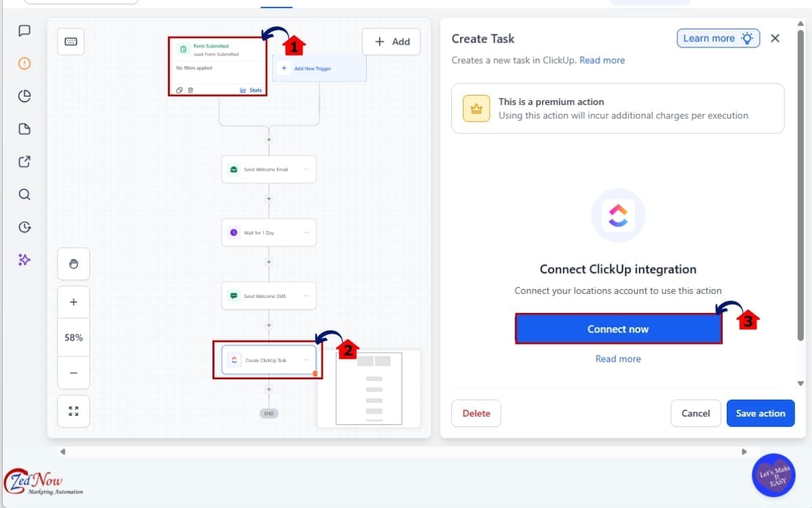
Task: Click the external link export icon in sidebar
Action: 24,162
